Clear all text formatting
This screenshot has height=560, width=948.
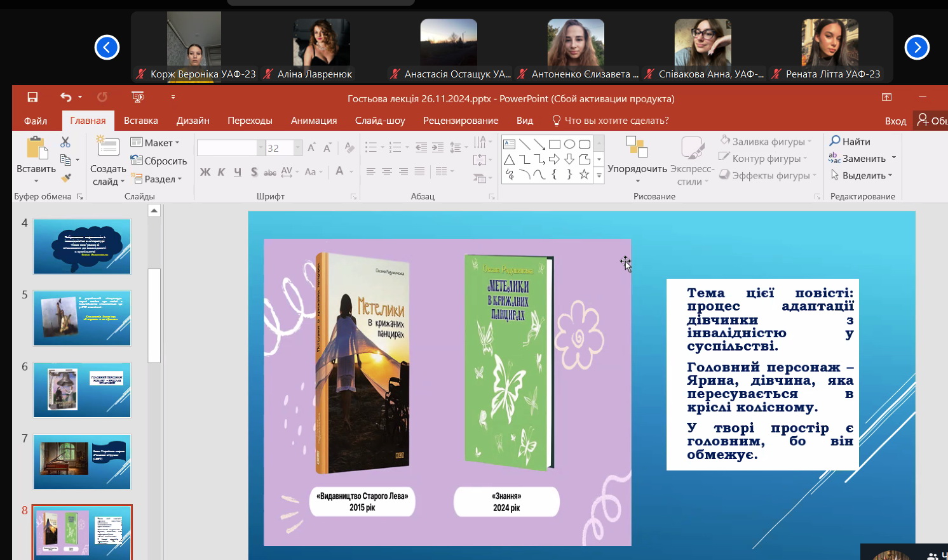(349, 148)
